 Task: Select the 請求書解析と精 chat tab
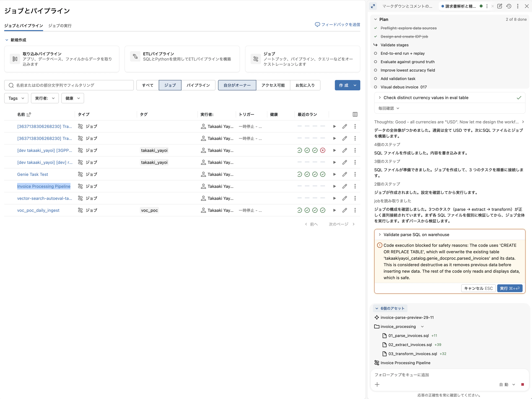point(460,6)
